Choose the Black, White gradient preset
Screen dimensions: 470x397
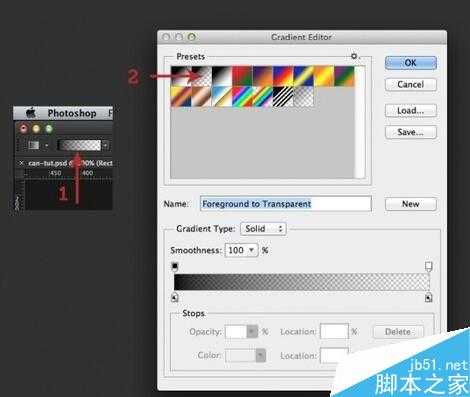click(221, 76)
